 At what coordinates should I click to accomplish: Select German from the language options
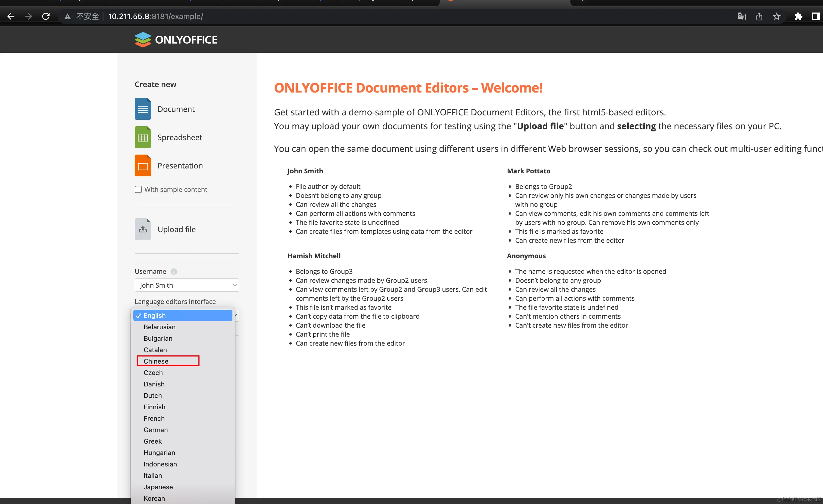pyautogui.click(x=156, y=430)
